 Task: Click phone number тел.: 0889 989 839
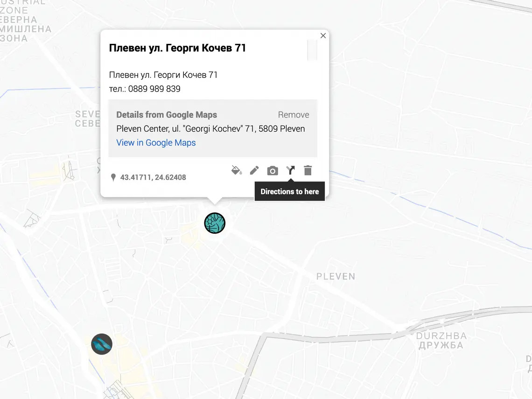145,89
